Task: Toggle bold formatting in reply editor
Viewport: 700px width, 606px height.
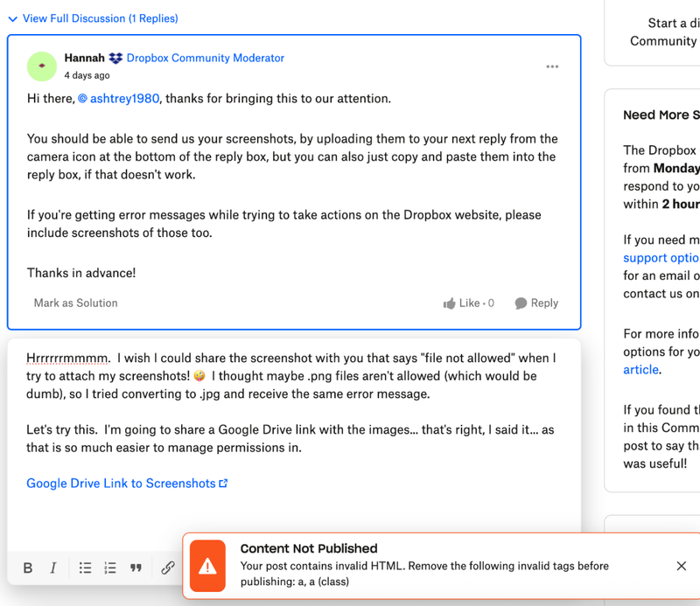Action: [28, 568]
